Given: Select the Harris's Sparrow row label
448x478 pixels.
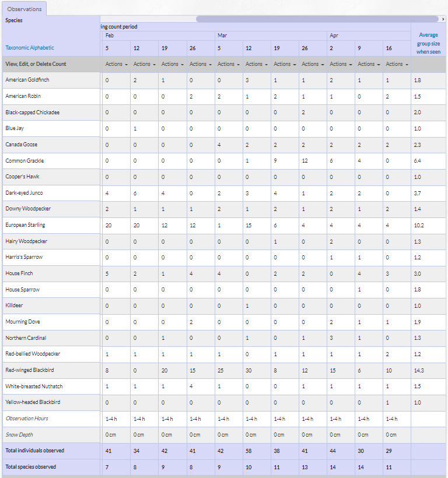Looking at the screenshot, I should (x=24, y=257).
